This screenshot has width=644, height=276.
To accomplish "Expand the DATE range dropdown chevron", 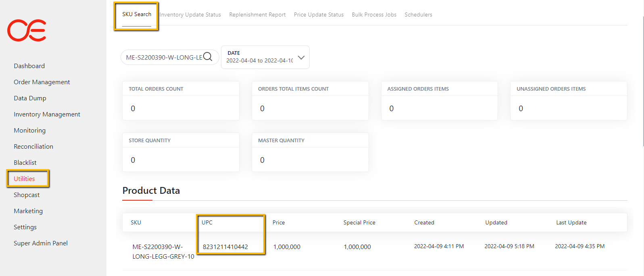I will tap(301, 58).
